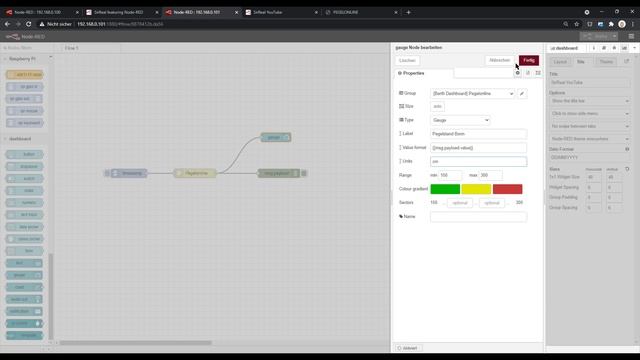640x360 pixels.
Task: Select dashboard gauge palette node
Action: pyautogui.click(x=24, y=275)
